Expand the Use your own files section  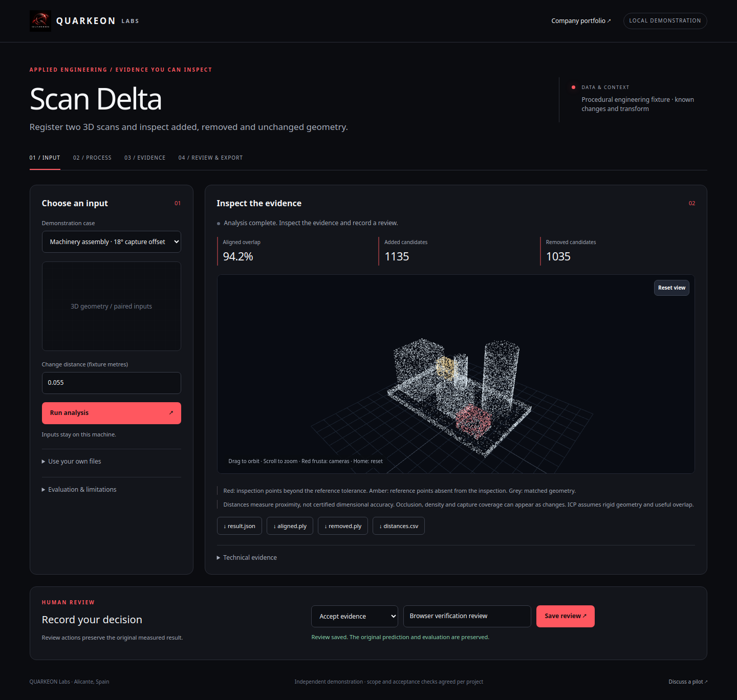coord(72,462)
